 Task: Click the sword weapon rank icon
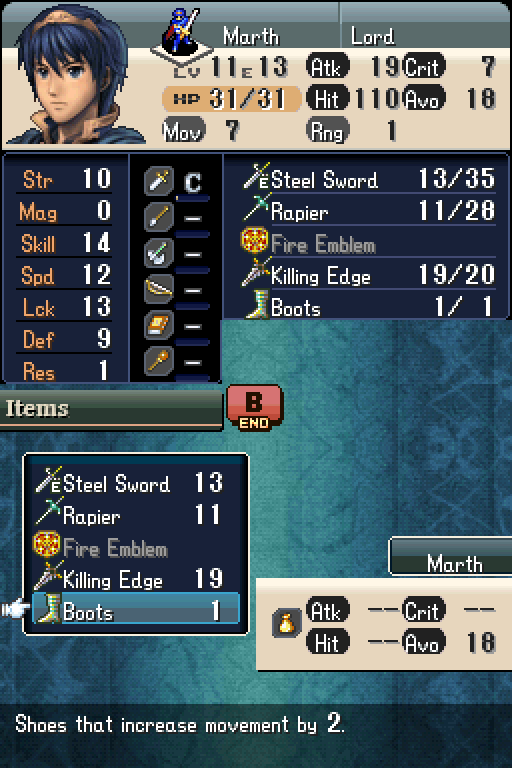click(x=159, y=181)
